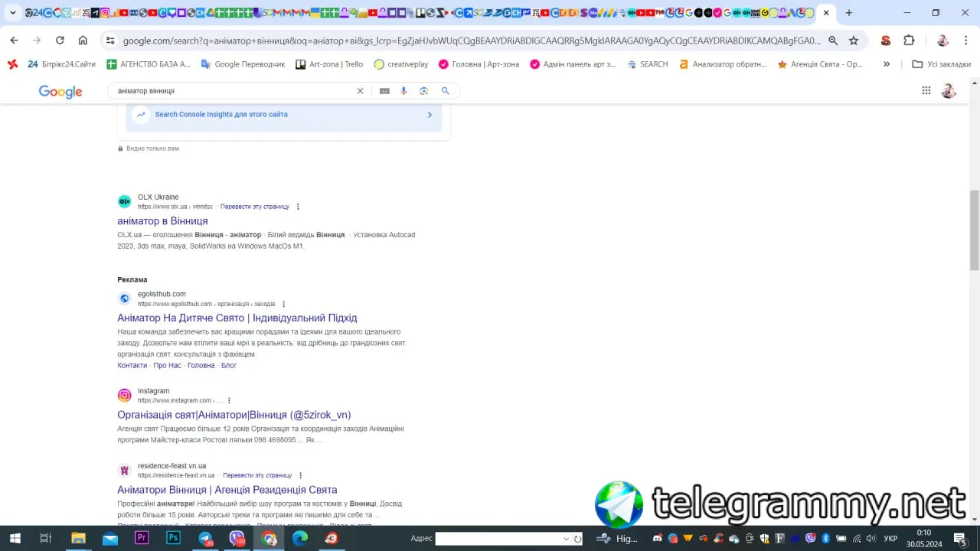Open Viber from the taskbar
The image size is (980, 551).
[x=237, y=538]
